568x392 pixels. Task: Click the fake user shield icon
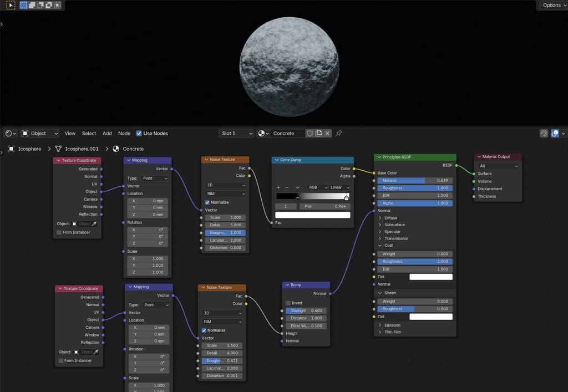point(310,134)
